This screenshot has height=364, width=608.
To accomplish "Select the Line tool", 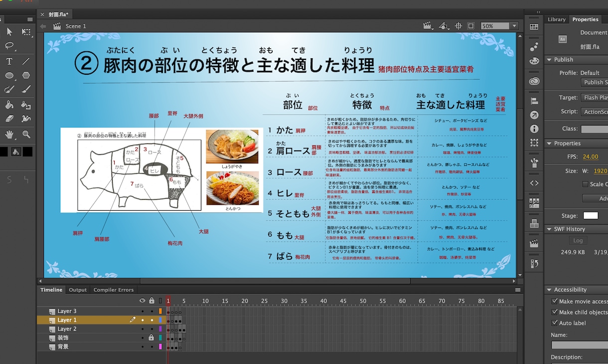I will [26, 61].
